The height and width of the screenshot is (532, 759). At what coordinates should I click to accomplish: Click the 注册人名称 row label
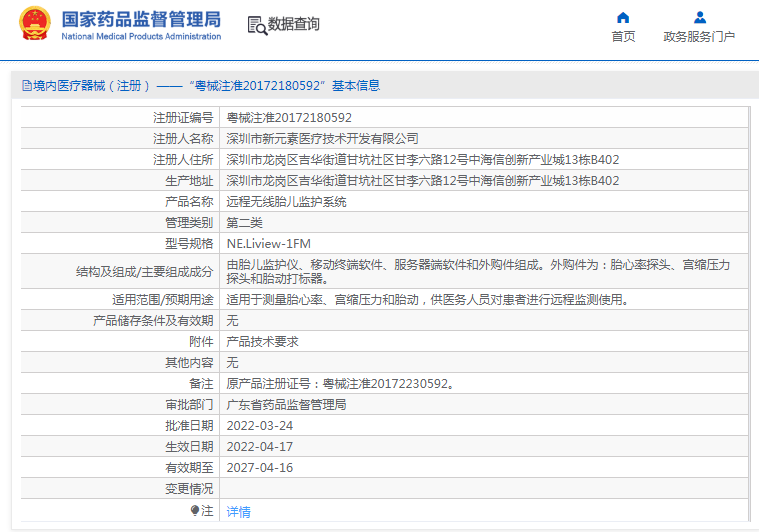(x=183, y=139)
